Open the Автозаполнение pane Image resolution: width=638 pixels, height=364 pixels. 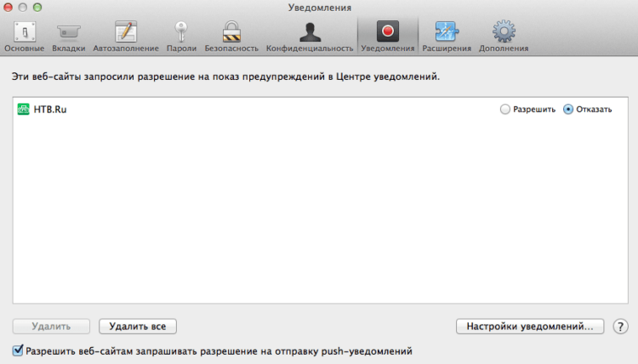click(x=126, y=35)
